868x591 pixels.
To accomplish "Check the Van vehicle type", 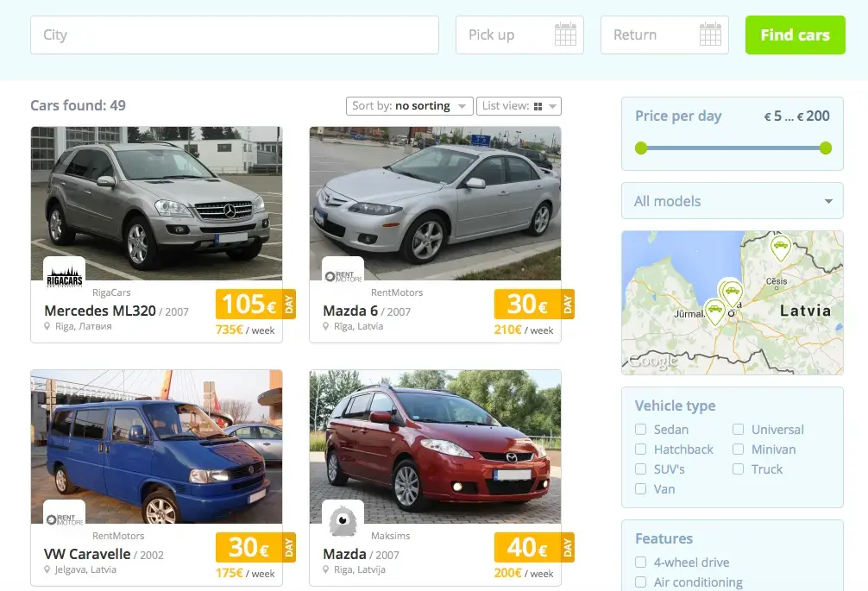I will tap(640, 489).
